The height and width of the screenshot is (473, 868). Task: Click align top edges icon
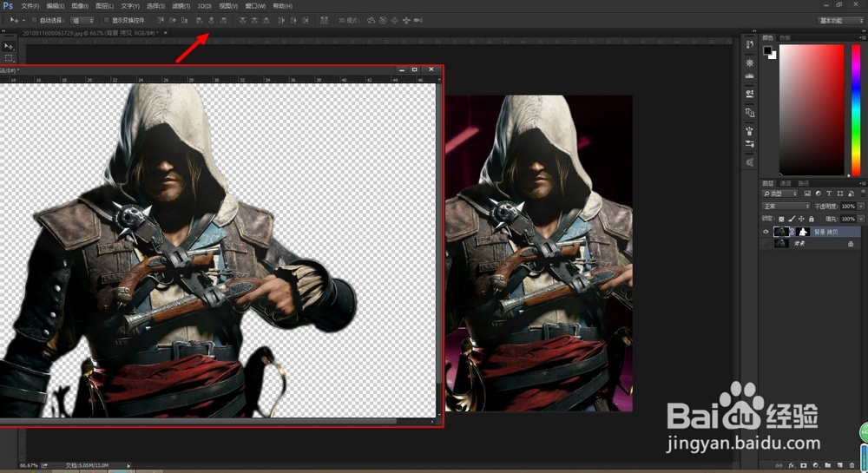[x=161, y=20]
